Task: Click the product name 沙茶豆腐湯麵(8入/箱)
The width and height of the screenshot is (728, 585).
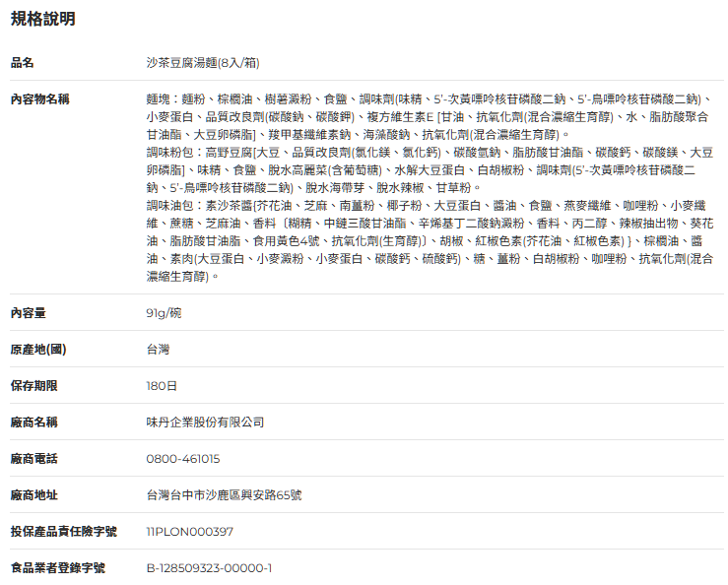Action: [x=202, y=63]
